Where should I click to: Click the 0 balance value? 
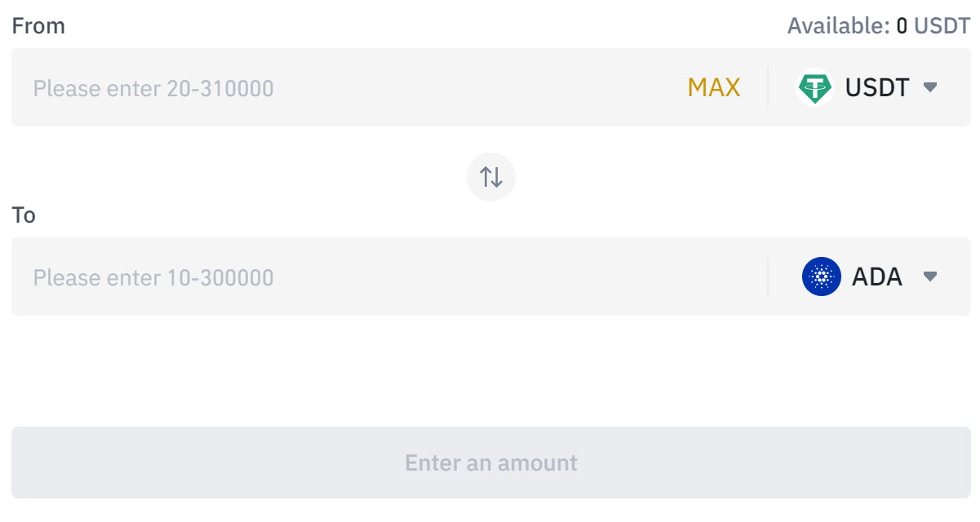pyautogui.click(x=902, y=26)
